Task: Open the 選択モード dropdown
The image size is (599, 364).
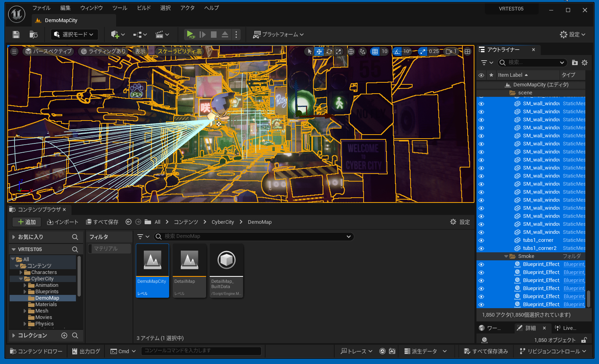Action: point(74,35)
